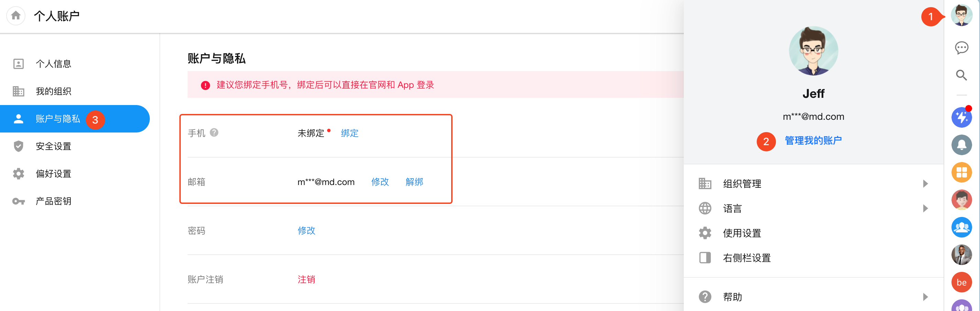980x311 pixels.
Task: Select 个人信息 in the sidebar
Action: coord(53,64)
